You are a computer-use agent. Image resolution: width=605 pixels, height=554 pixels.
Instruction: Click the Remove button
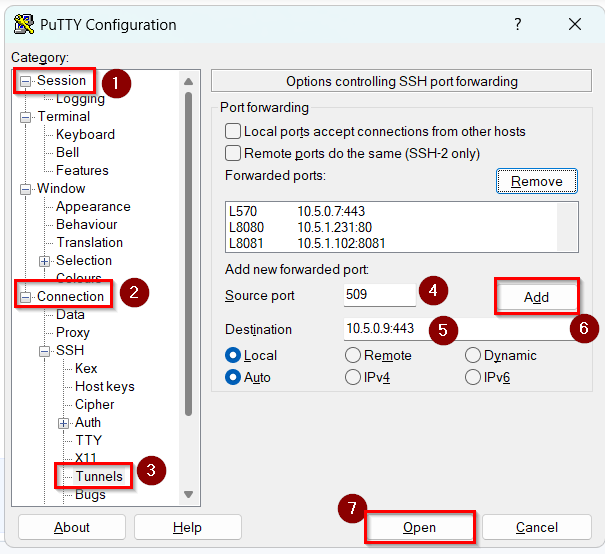537,181
